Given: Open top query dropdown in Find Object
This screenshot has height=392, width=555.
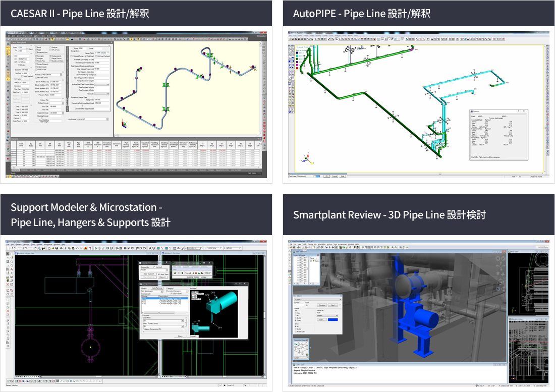Looking at the screenshot, I should click(x=317, y=300).
